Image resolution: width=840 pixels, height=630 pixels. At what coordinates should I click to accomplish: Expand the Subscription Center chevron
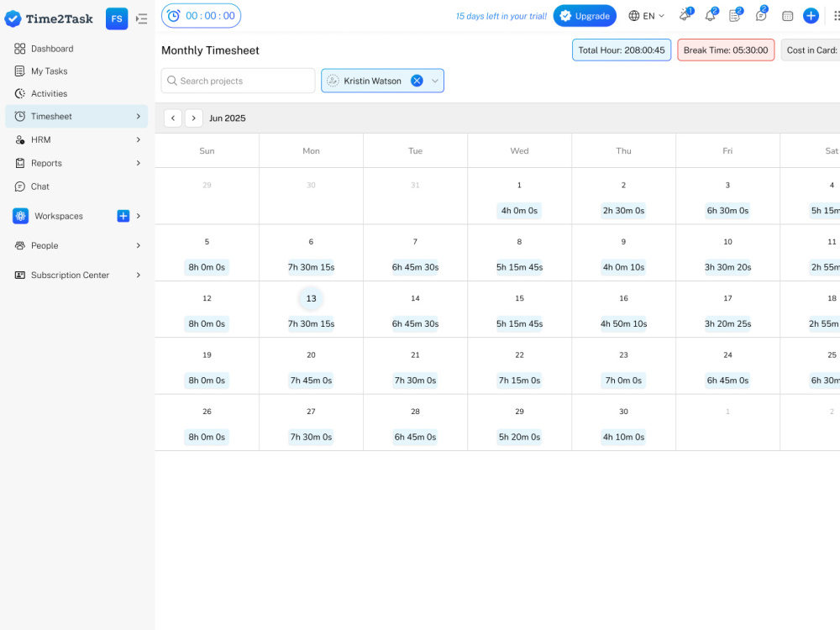(139, 275)
